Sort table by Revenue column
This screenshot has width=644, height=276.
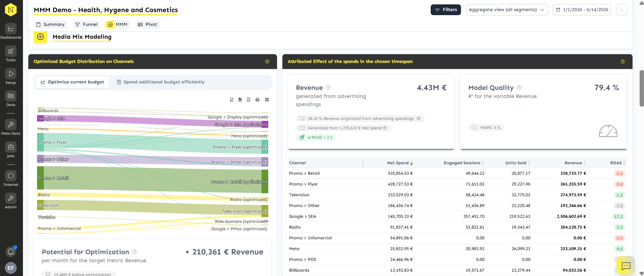(575, 163)
